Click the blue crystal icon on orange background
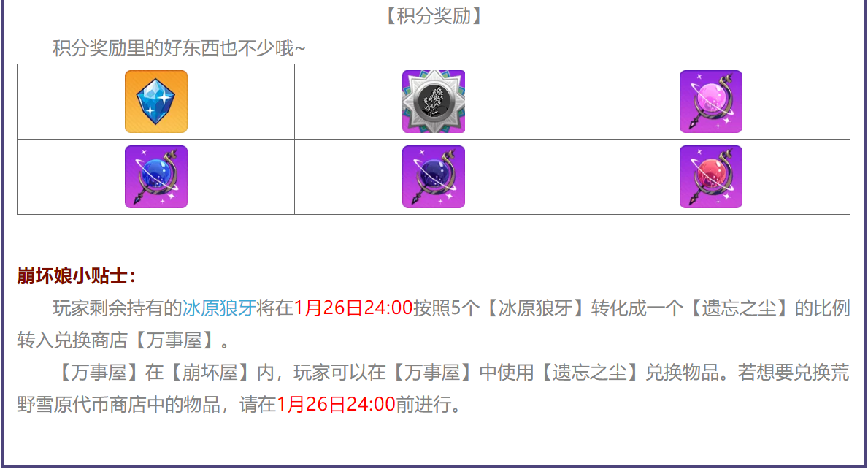868x469 pixels. pos(156,102)
